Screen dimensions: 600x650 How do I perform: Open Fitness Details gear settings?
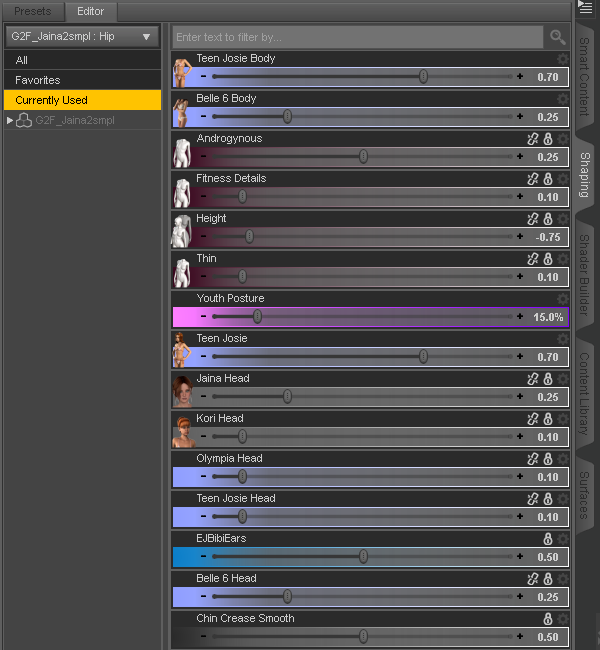pyautogui.click(x=563, y=179)
